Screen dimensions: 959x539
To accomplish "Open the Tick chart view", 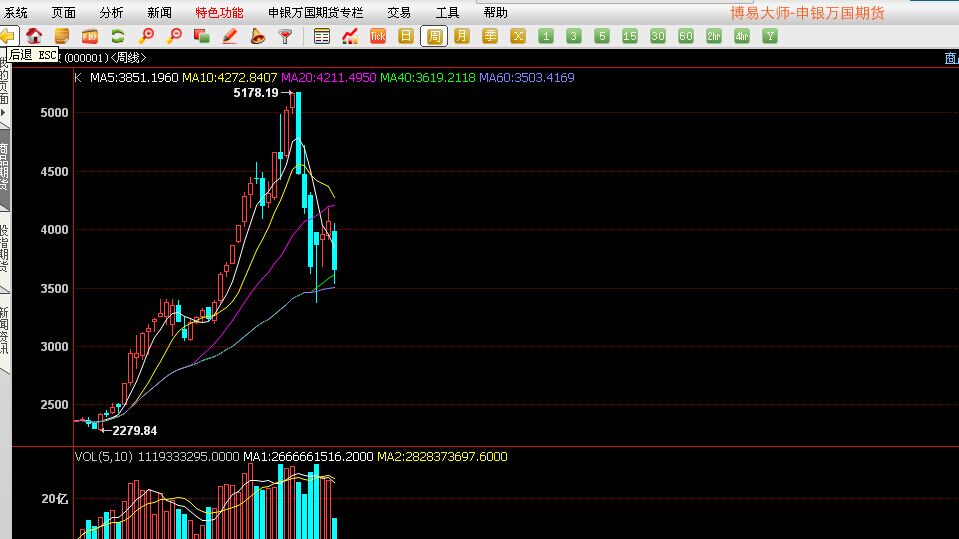I will (x=378, y=36).
